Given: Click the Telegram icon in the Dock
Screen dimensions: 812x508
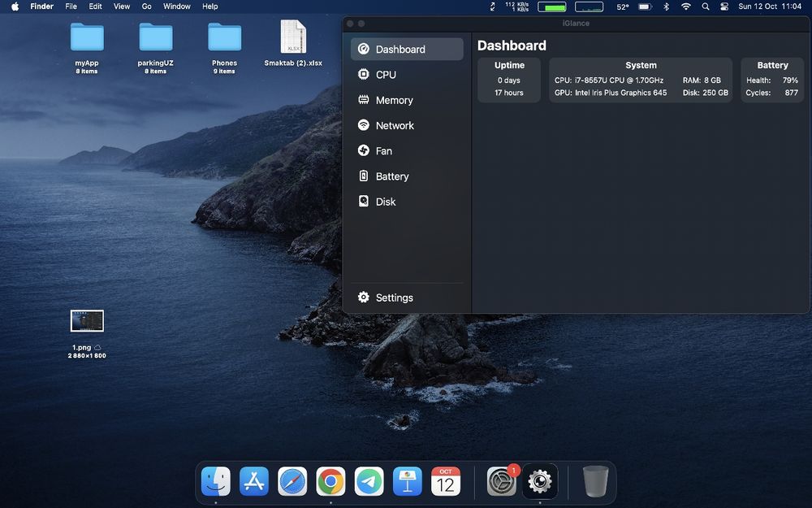Looking at the screenshot, I should click(369, 482).
